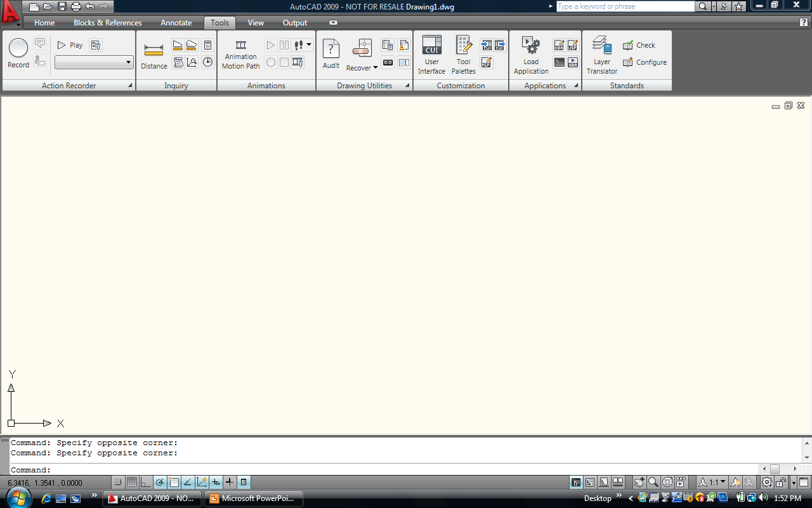812x508 pixels.
Task: Click the Play action macro button
Action: (70, 45)
